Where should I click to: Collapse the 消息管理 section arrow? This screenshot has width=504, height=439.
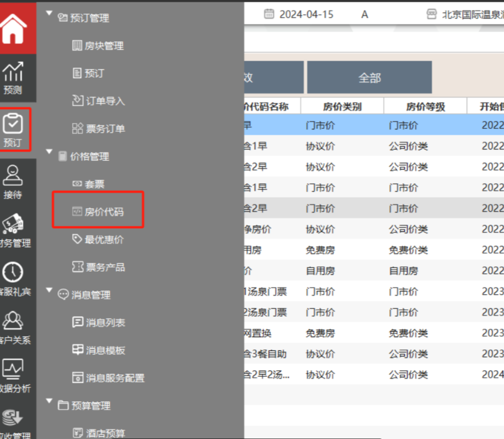click(x=50, y=290)
